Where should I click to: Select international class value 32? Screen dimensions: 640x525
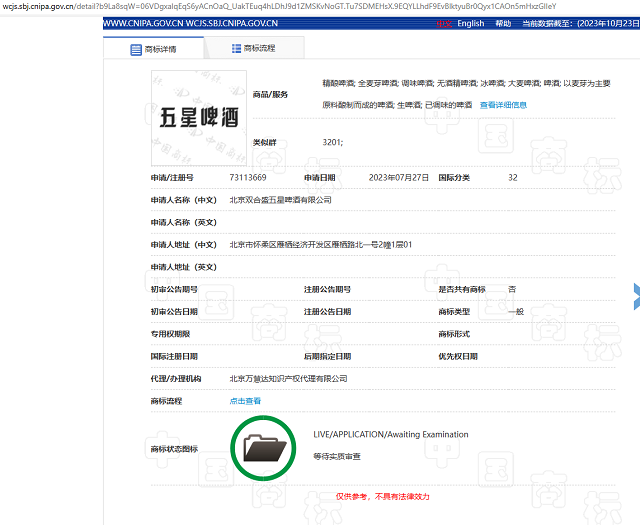click(x=513, y=178)
